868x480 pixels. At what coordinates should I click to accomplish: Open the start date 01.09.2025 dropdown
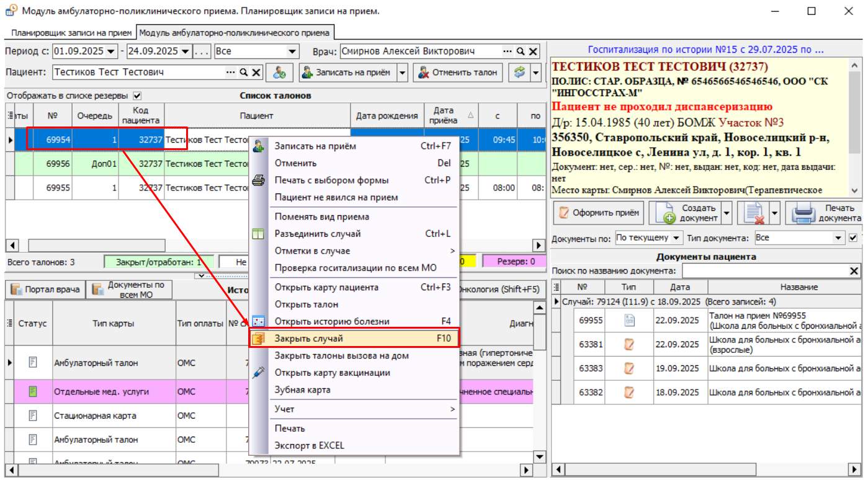[x=111, y=51]
